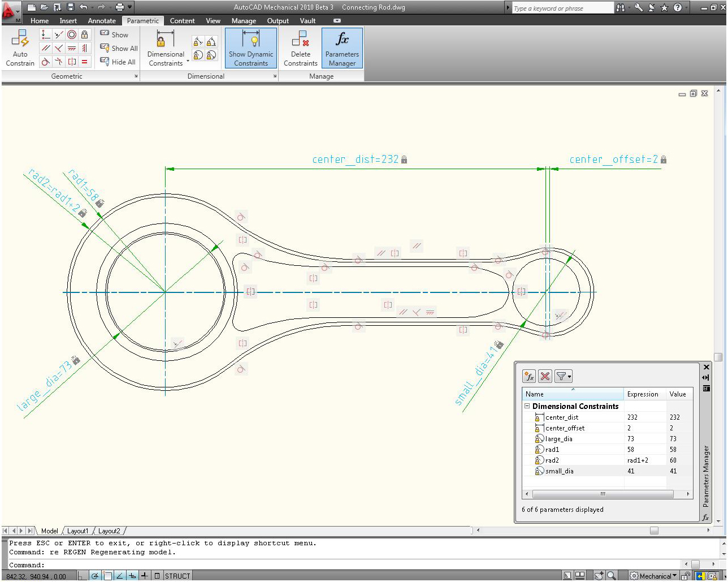
Task: Open the Parameters Manager from ribbon
Action: pyautogui.click(x=342, y=49)
